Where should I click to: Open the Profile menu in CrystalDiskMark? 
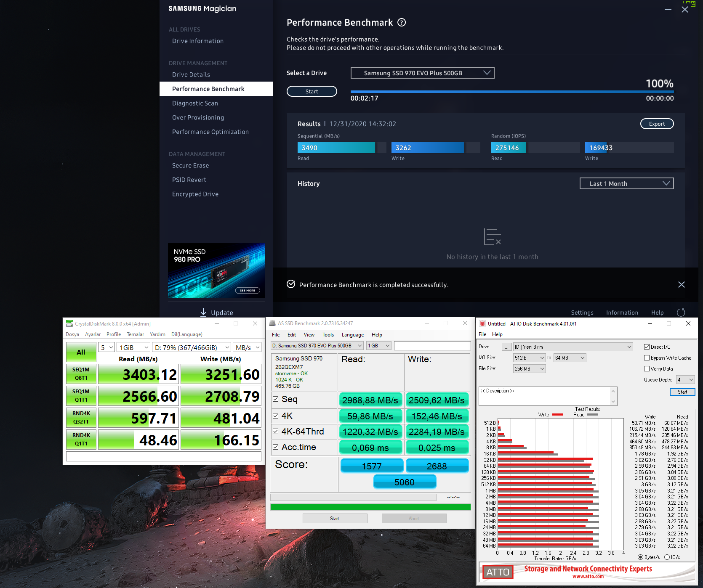pyautogui.click(x=114, y=334)
